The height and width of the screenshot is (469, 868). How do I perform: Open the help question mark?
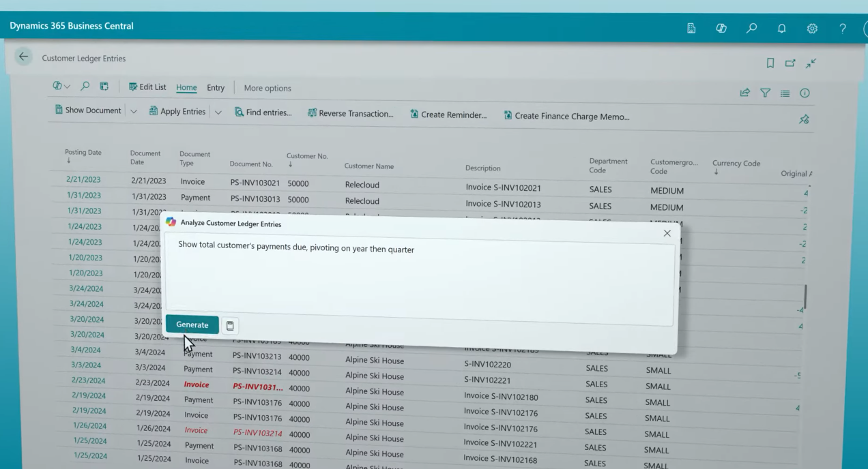click(843, 29)
